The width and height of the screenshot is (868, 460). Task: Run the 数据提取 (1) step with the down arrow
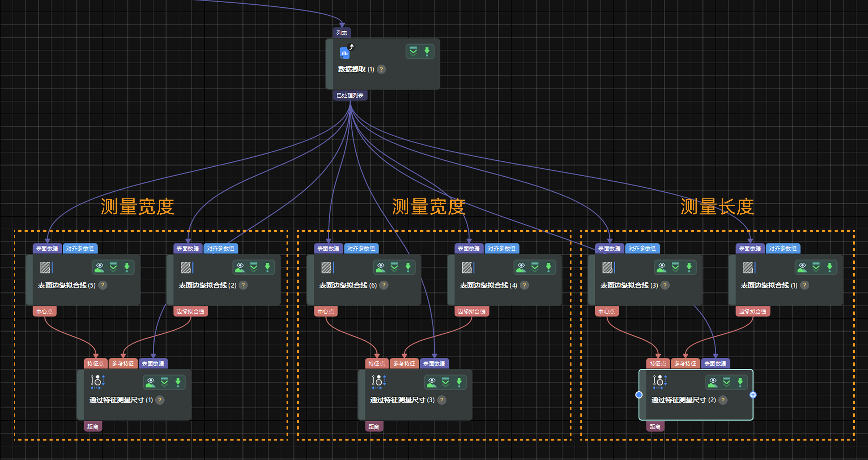point(427,52)
